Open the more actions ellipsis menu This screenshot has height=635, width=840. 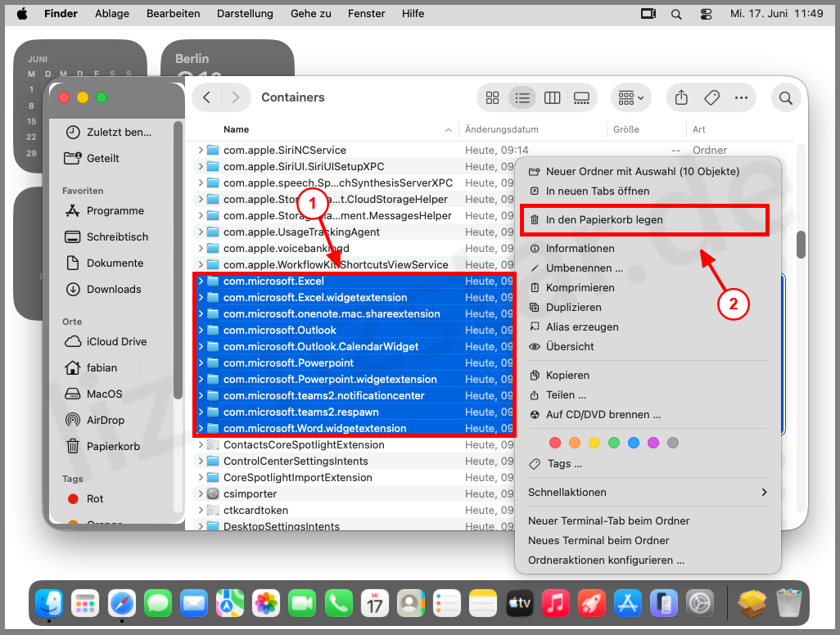742,98
